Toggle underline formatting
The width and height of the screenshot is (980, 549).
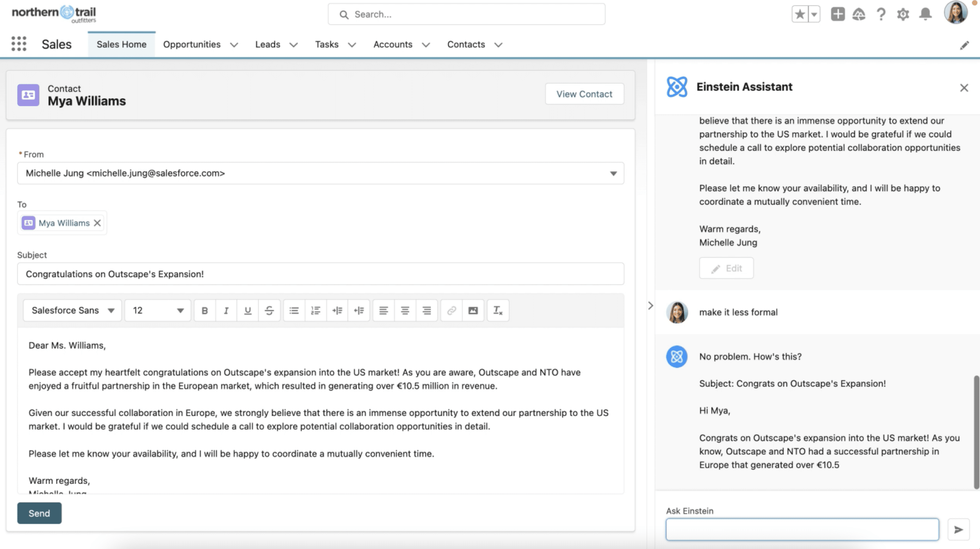pyautogui.click(x=248, y=310)
